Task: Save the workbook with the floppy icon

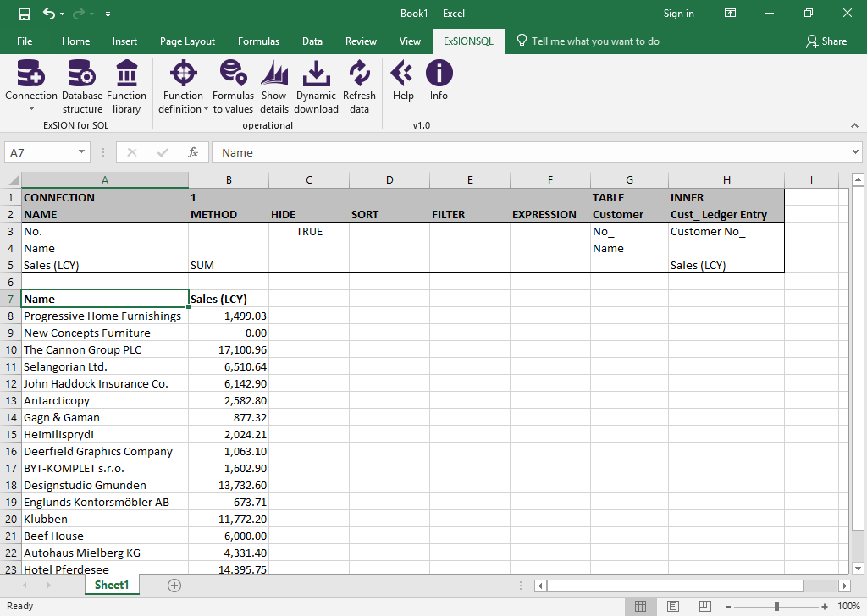Action: [25, 14]
